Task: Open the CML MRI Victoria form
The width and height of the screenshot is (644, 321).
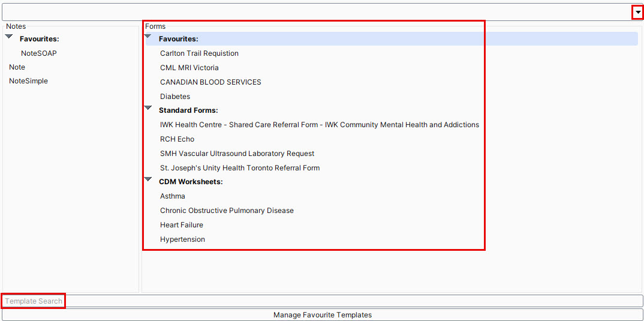Action: [189, 68]
